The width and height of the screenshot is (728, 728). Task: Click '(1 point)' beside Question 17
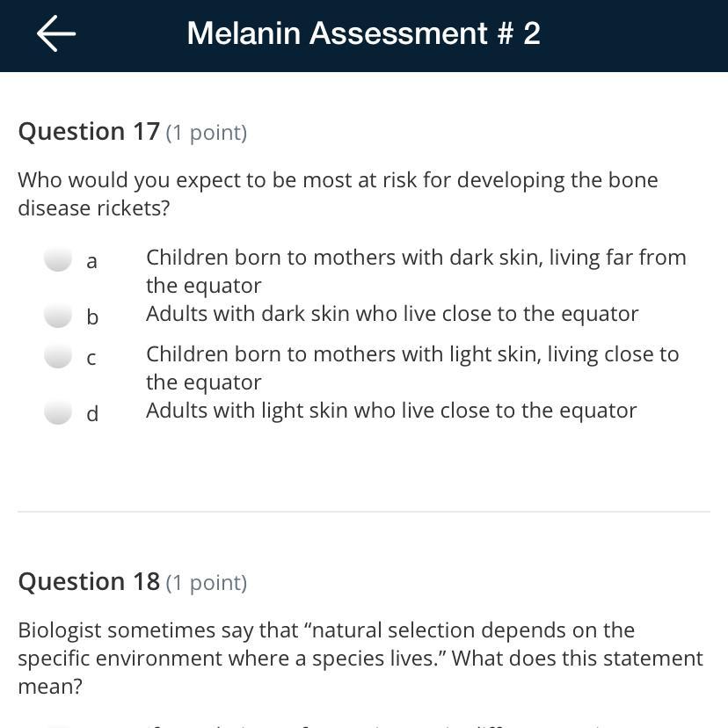[207, 133]
